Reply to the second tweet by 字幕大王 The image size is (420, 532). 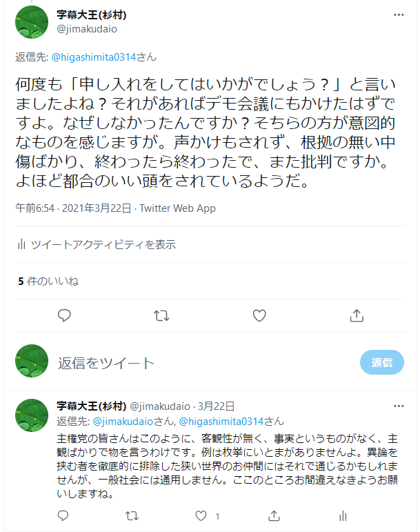pos(63,515)
